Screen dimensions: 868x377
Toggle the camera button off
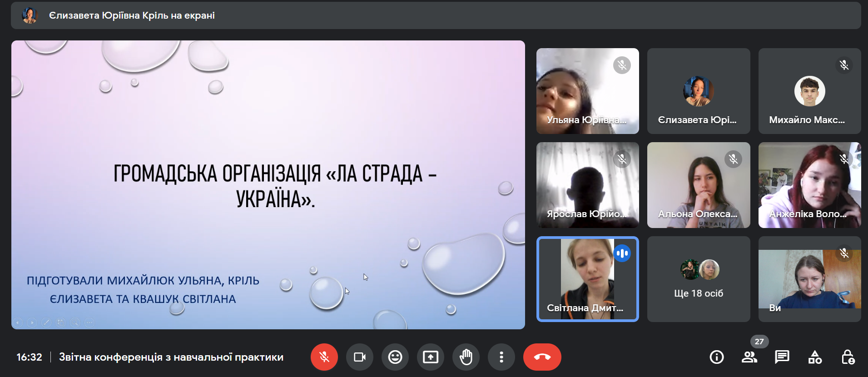pyautogui.click(x=360, y=357)
